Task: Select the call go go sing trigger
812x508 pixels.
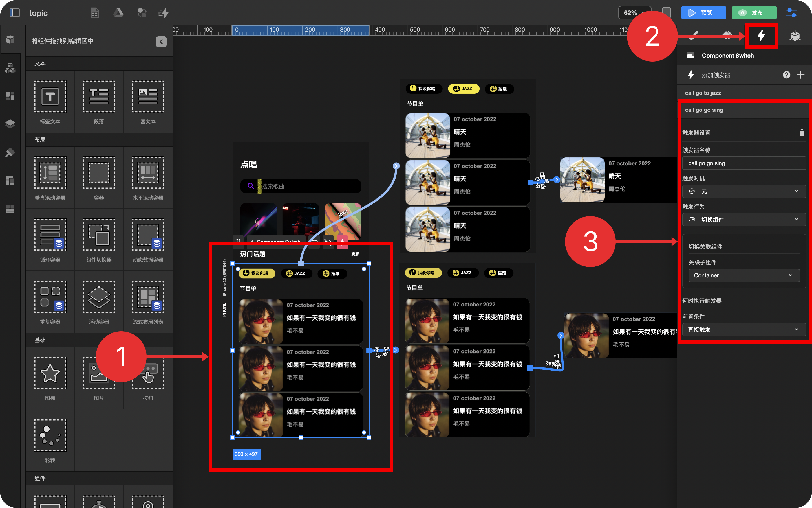Action: pyautogui.click(x=744, y=110)
